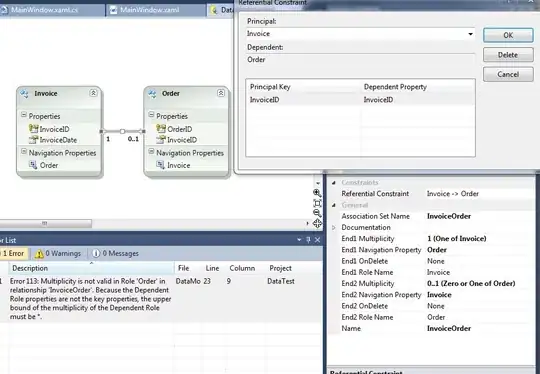Collapse Properties section of Invoice entity

24,115
